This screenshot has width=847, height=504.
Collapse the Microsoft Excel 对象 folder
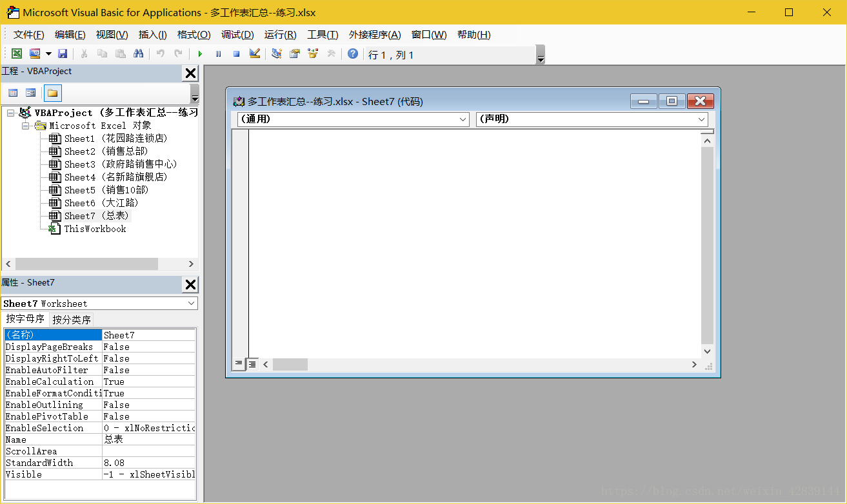[26, 126]
